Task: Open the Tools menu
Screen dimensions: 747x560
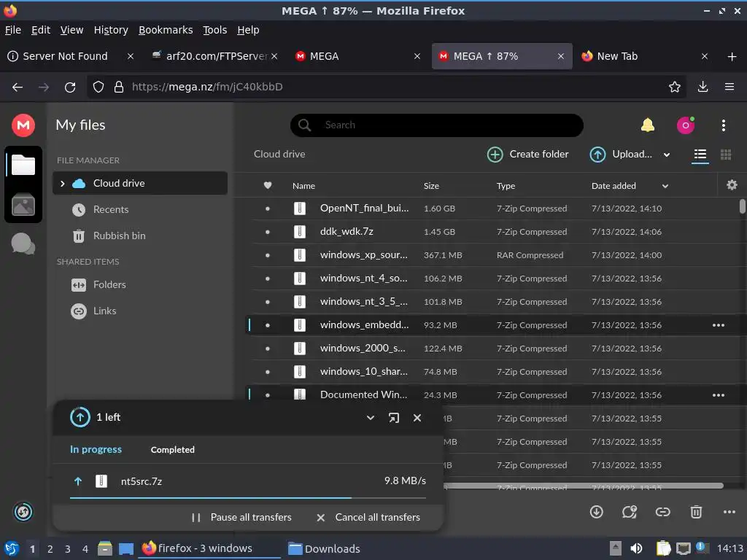Action: click(215, 30)
